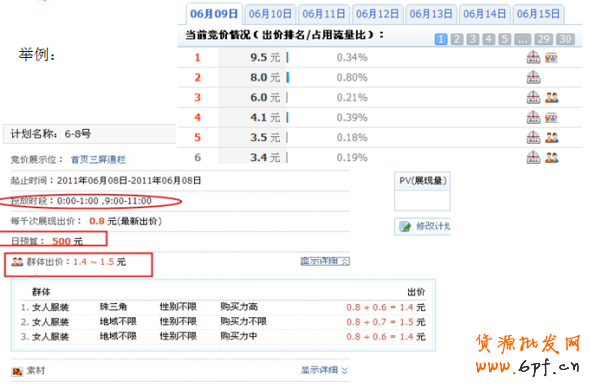Image resolution: width=590 pixels, height=388 pixels.
Task: Select bid price 6.0 元
Action: pyautogui.click(x=265, y=97)
